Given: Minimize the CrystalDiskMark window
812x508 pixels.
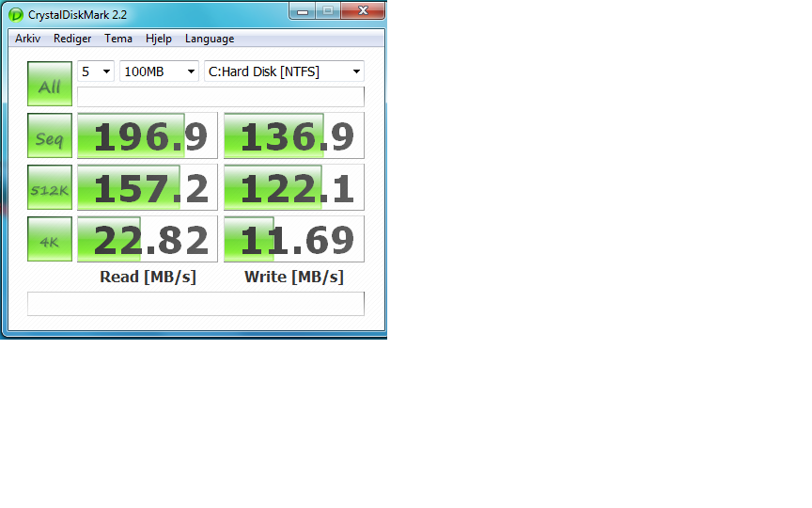Looking at the screenshot, I should point(303,11).
